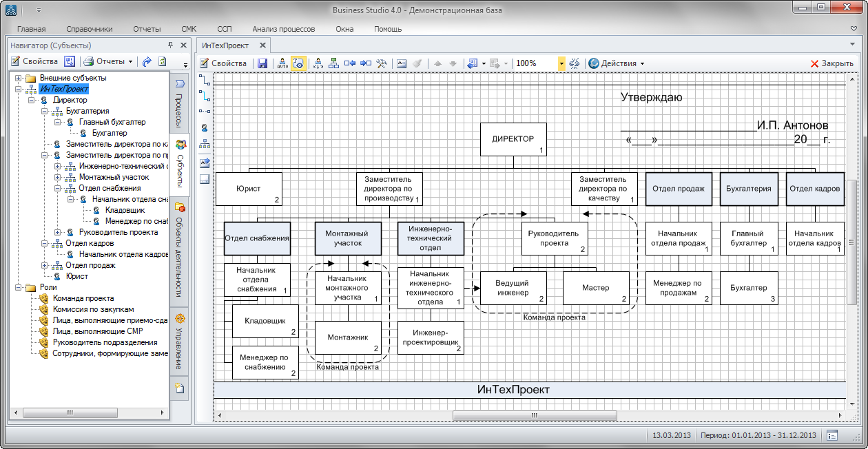The image size is (868, 449).
Task: Toggle the bordered icon button beside Navigator Свойства
Action: [x=70, y=61]
